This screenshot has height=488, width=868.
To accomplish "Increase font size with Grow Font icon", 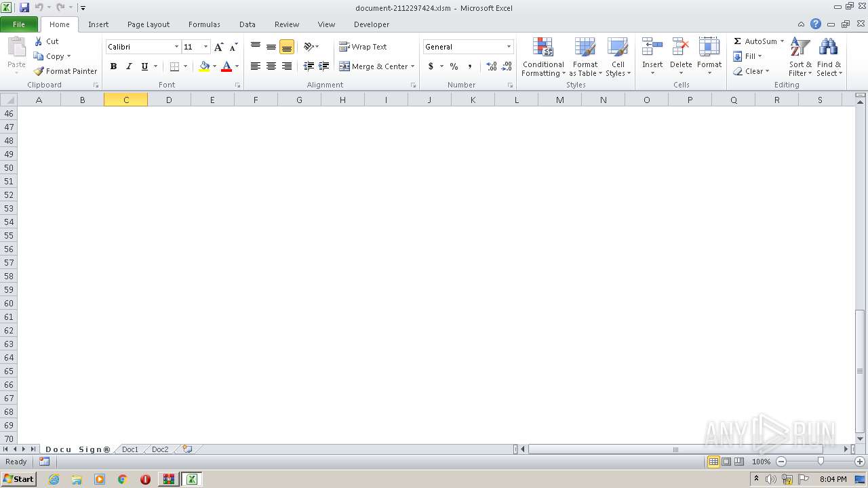I will pyautogui.click(x=218, y=47).
